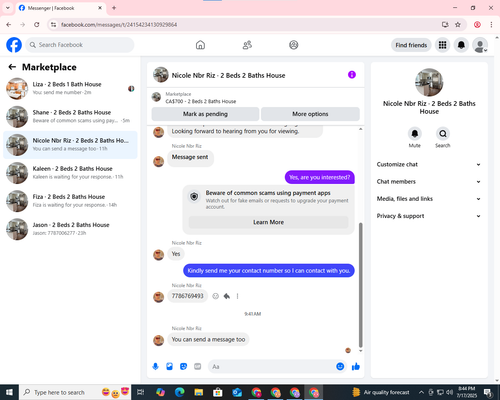Click the Mark as pending button
The width and height of the screenshot is (500, 400).
205,114
